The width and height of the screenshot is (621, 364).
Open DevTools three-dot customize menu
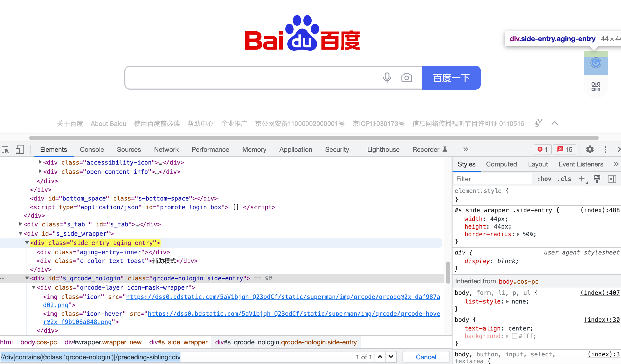tap(605, 149)
